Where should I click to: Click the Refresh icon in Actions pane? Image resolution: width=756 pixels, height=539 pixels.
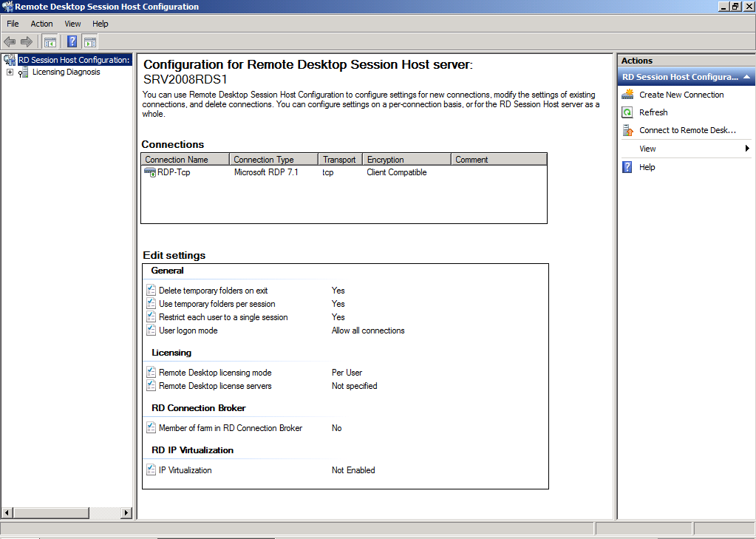[x=627, y=112]
